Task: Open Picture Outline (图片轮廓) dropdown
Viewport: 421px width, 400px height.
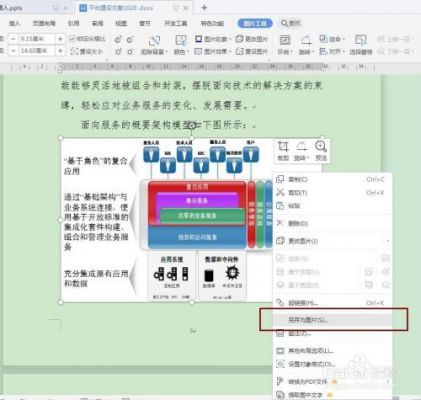Action: point(213,39)
